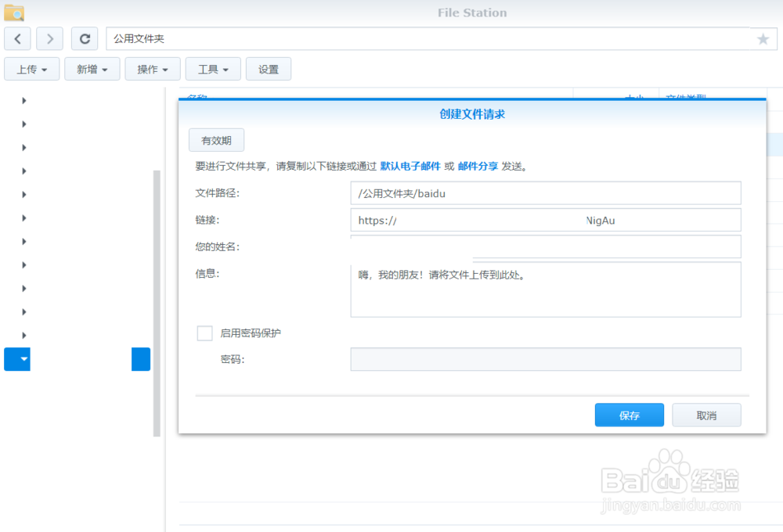Image resolution: width=783 pixels, height=532 pixels.
Task: Refresh the current folder view
Action: (x=85, y=38)
